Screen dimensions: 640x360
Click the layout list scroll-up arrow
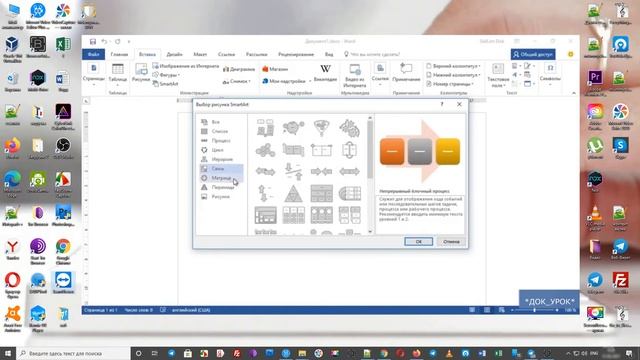tap(370, 118)
